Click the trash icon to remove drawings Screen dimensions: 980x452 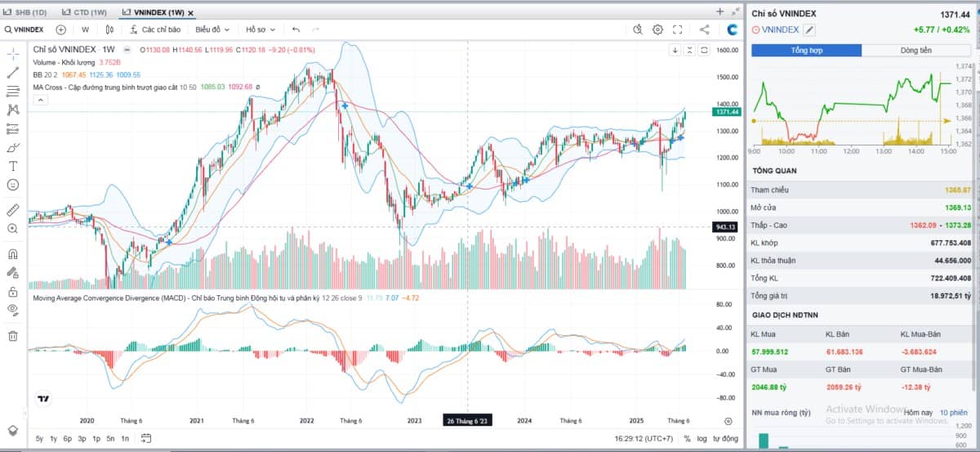point(13,335)
